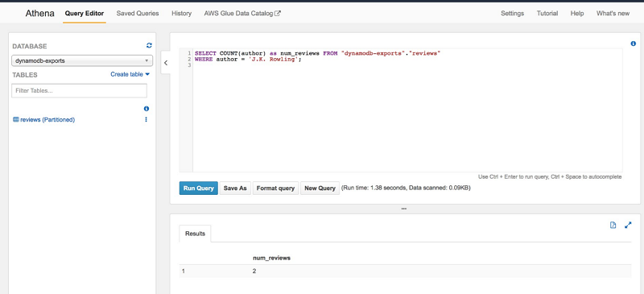The height and width of the screenshot is (294, 644).
Task: Click the info icon in query editor corner
Action: (x=633, y=43)
